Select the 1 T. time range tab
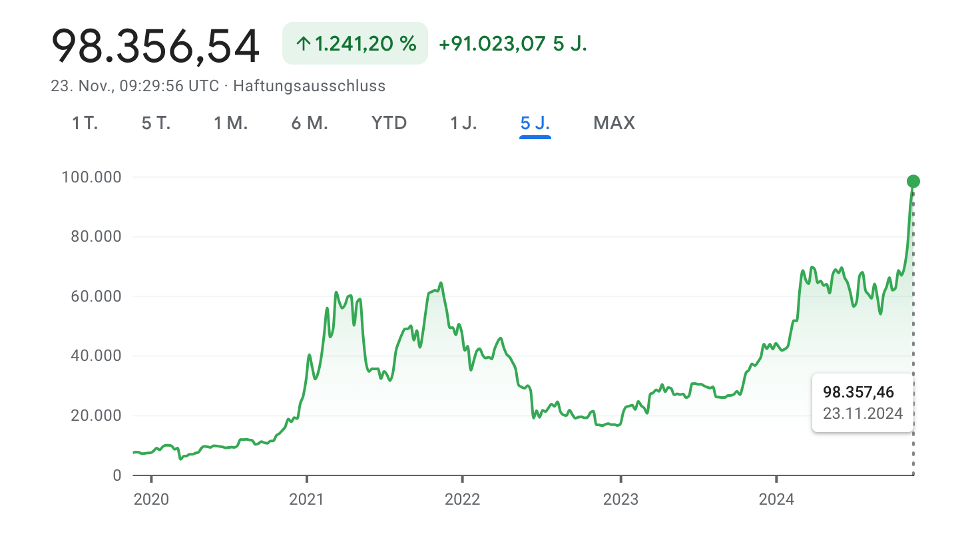Image resolution: width=980 pixels, height=534 pixels. [x=85, y=123]
